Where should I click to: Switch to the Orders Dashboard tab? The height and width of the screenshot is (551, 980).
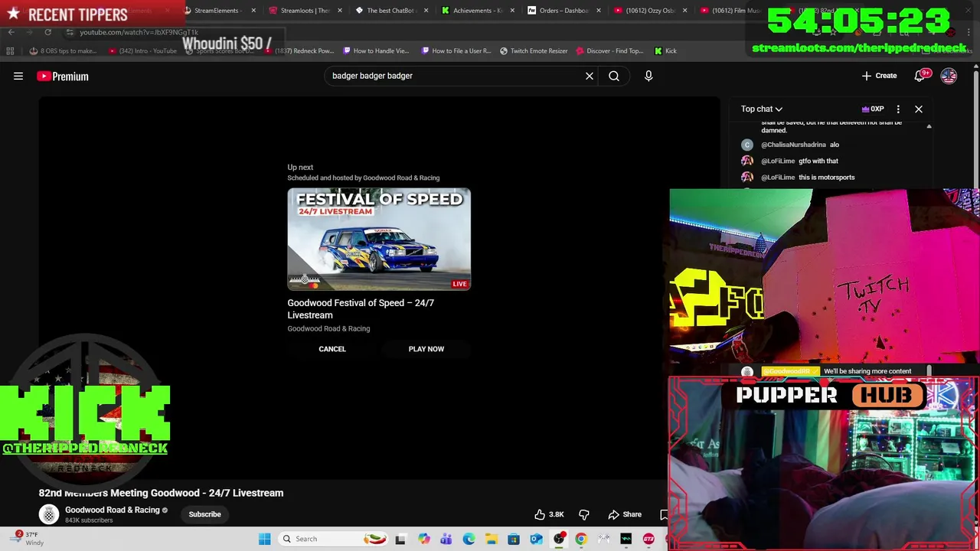pyautogui.click(x=563, y=11)
